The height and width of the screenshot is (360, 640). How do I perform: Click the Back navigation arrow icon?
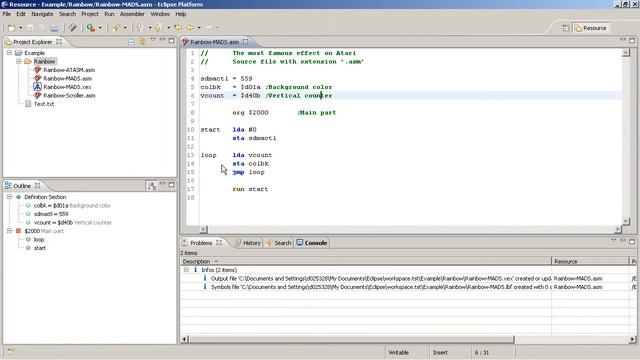[191, 28]
